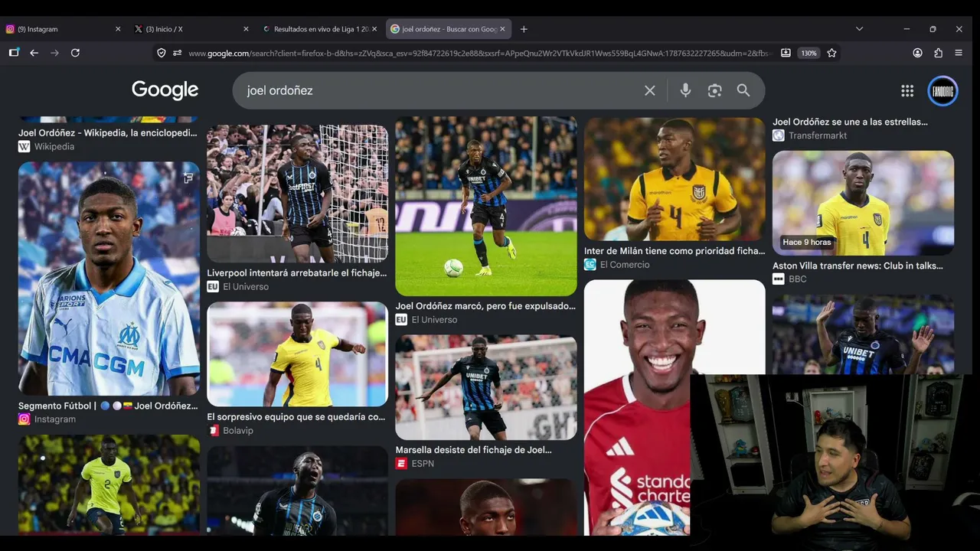The height and width of the screenshot is (551, 980).
Task: Open the Google apps grid
Action: point(907,91)
